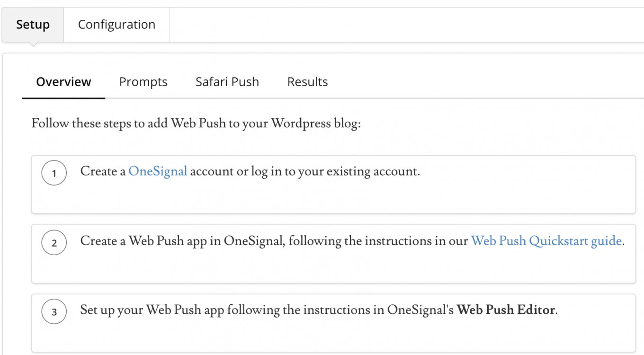Click the step 2 number circle
Viewport: 644px width, 355px height.
point(54,243)
